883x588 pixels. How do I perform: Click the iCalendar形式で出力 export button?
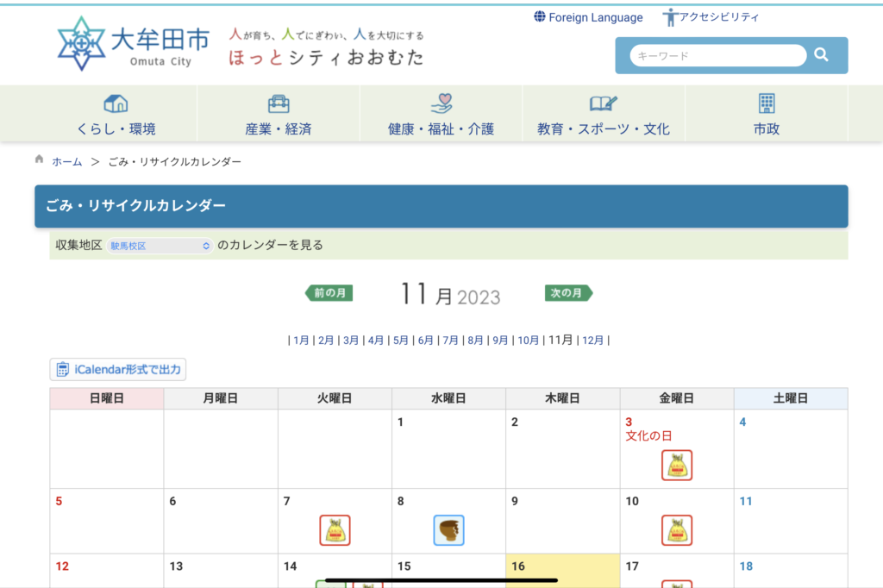118,370
